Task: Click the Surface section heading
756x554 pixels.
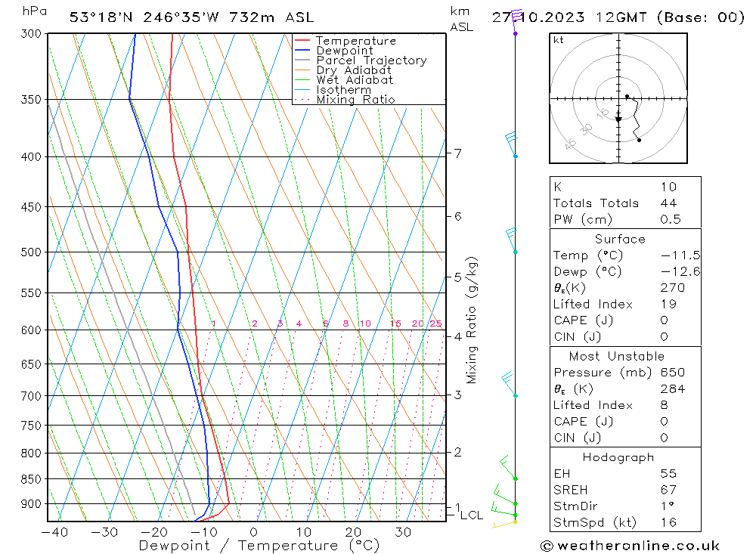Action: [x=620, y=240]
